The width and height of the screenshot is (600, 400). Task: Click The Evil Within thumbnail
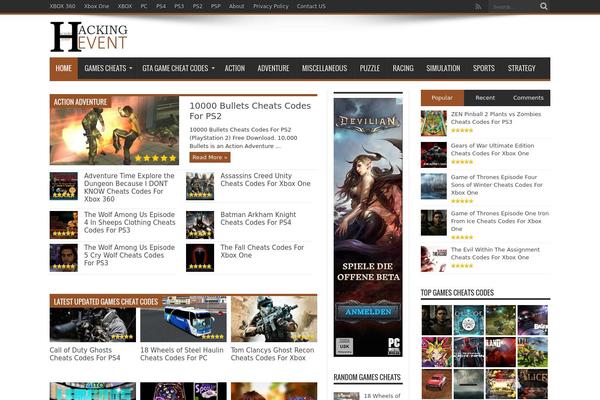pos(434,259)
